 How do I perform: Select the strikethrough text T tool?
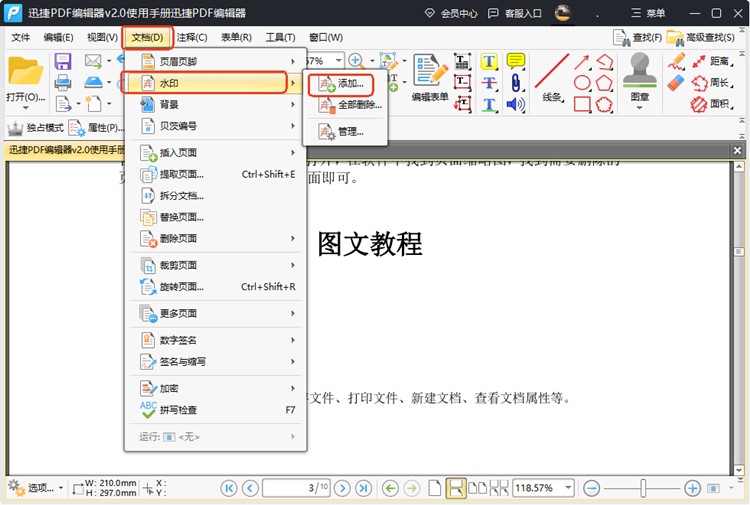point(489,83)
